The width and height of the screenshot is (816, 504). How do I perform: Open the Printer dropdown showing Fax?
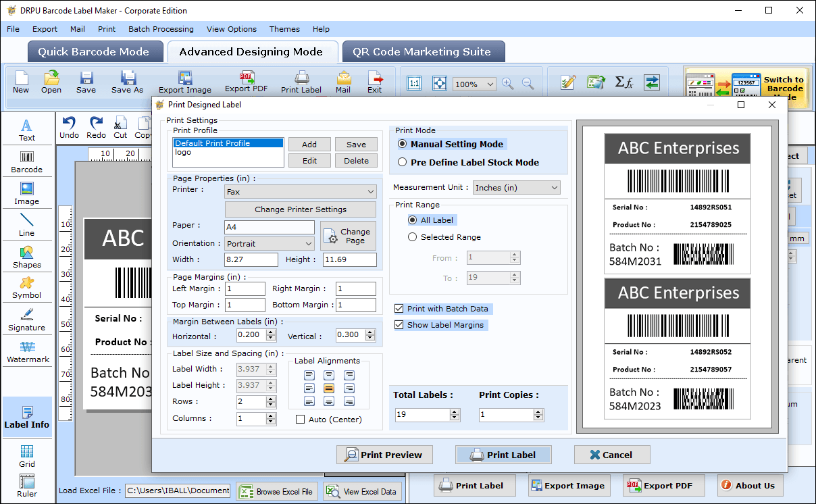(x=301, y=192)
